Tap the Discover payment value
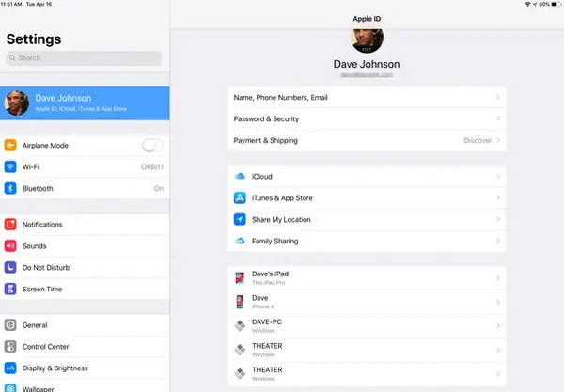Screen dimensions: 564x392 [x=478, y=140]
